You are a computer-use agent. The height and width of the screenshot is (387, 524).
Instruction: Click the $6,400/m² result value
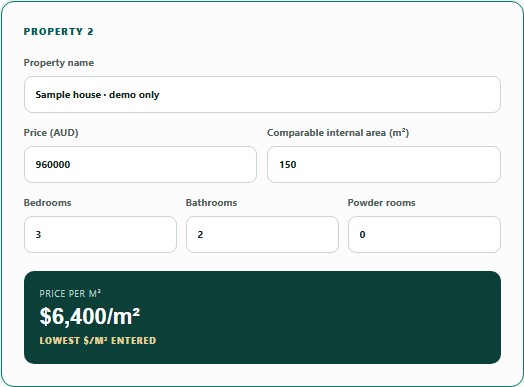click(90, 316)
